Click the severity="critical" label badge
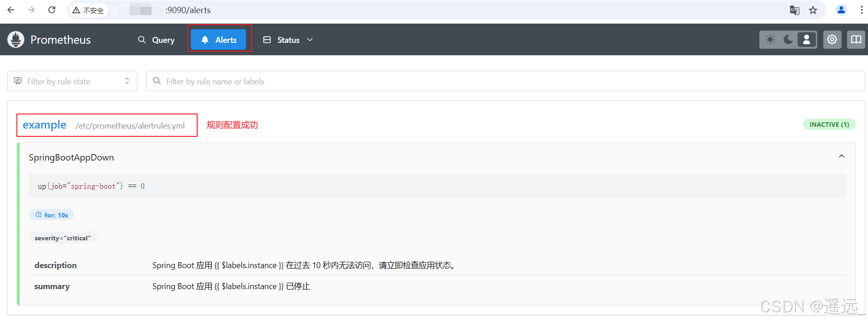The image size is (868, 321). click(x=63, y=238)
